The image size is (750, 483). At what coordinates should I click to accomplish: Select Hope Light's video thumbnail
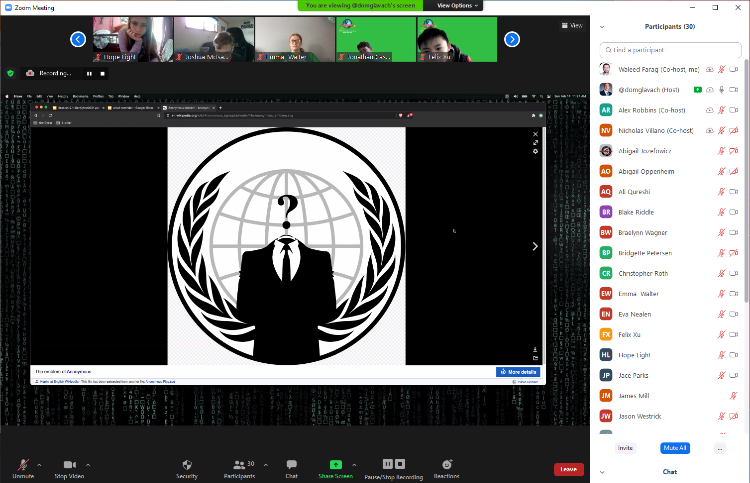(x=133, y=39)
